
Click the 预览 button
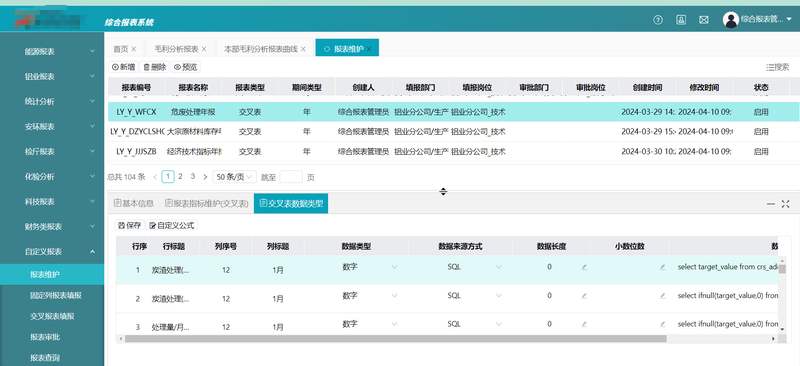coord(185,67)
